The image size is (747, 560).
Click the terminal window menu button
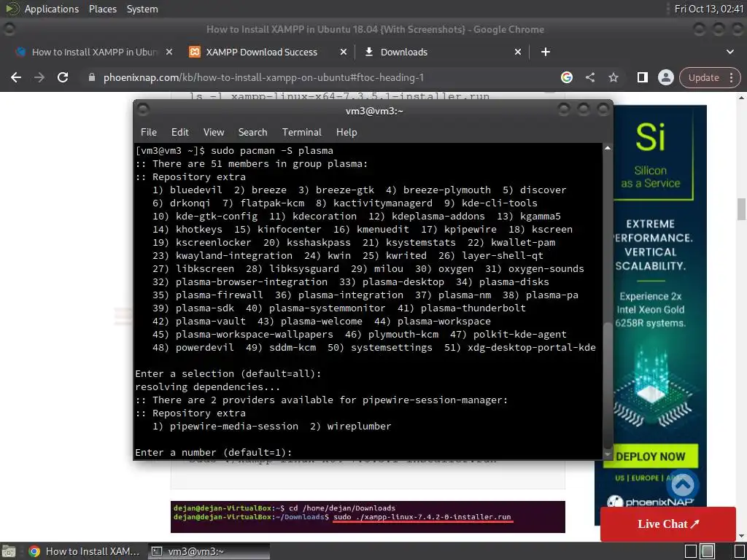tap(143, 110)
